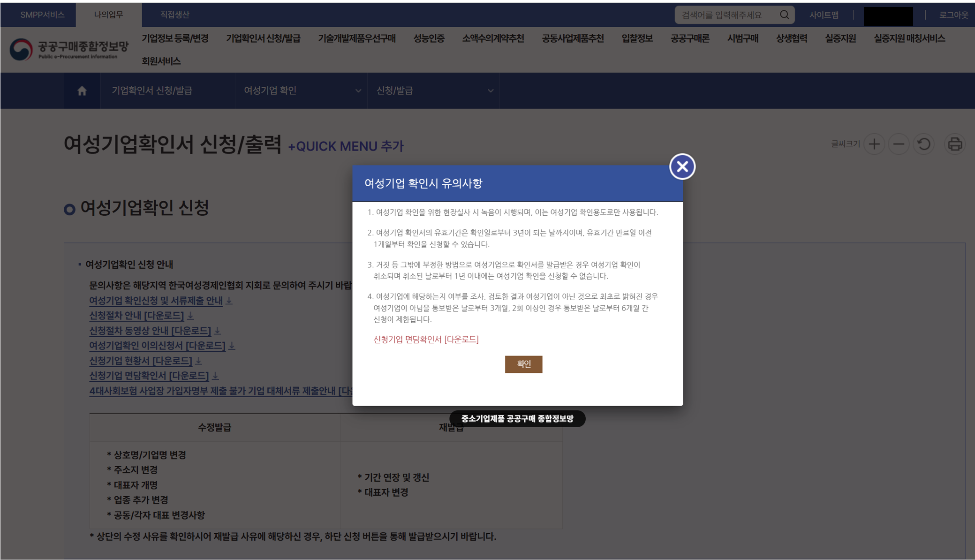Switch to the 직접생산 tab

pyautogui.click(x=174, y=15)
